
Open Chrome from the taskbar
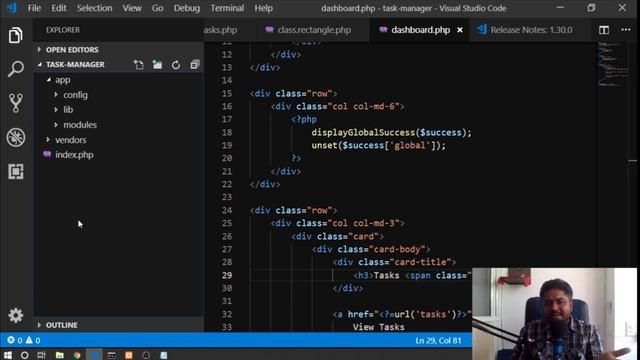pyautogui.click(x=77, y=355)
